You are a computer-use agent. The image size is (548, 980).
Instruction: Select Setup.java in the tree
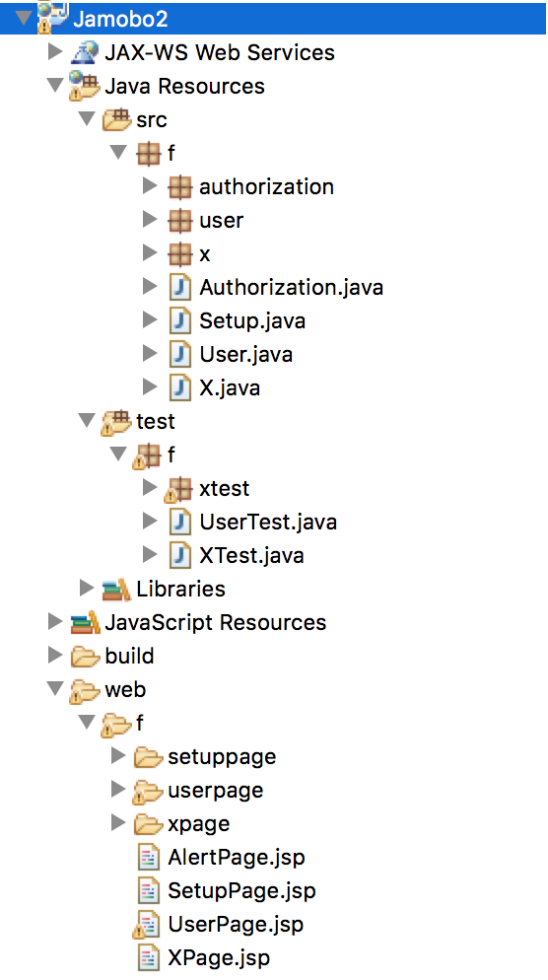coord(252,320)
